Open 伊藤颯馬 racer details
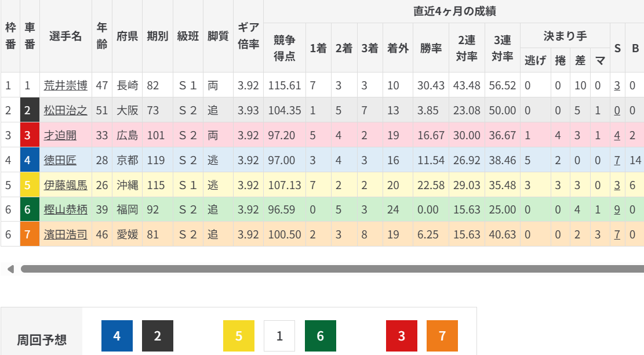644x355 pixels. tap(66, 185)
